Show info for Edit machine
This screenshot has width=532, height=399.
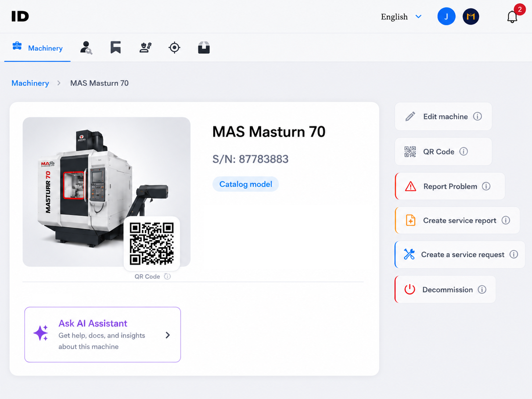(477, 116)
